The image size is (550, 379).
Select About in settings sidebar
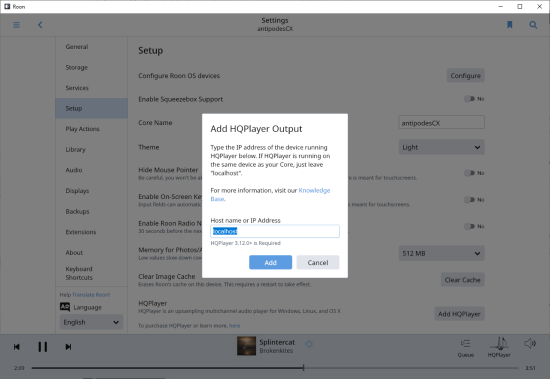91,252
